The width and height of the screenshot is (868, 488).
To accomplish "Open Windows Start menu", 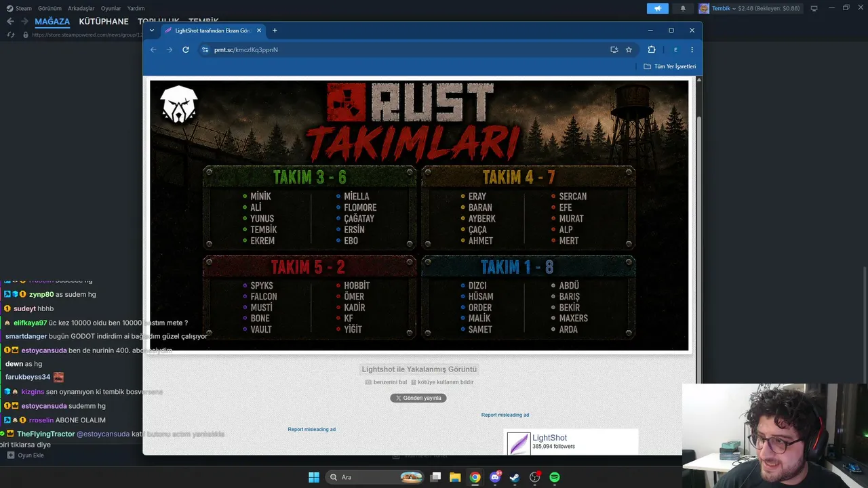I will (x=314, y=477).
